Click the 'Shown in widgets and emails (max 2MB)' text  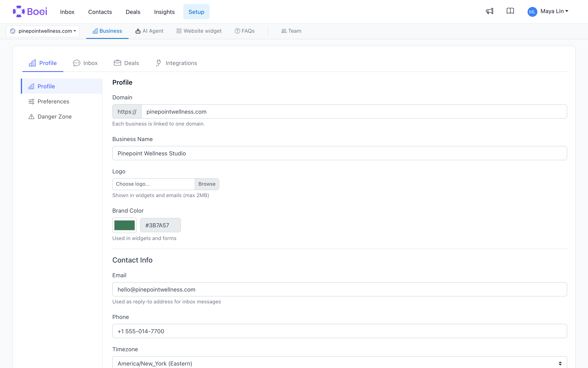[x=161, y=195]
